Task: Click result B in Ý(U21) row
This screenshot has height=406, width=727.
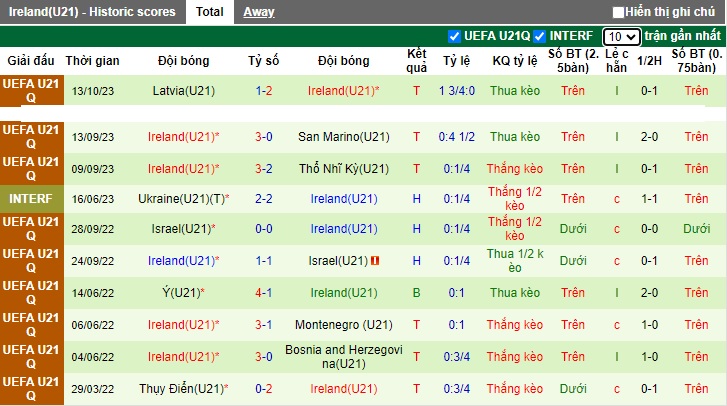Action: pos(416,293)
